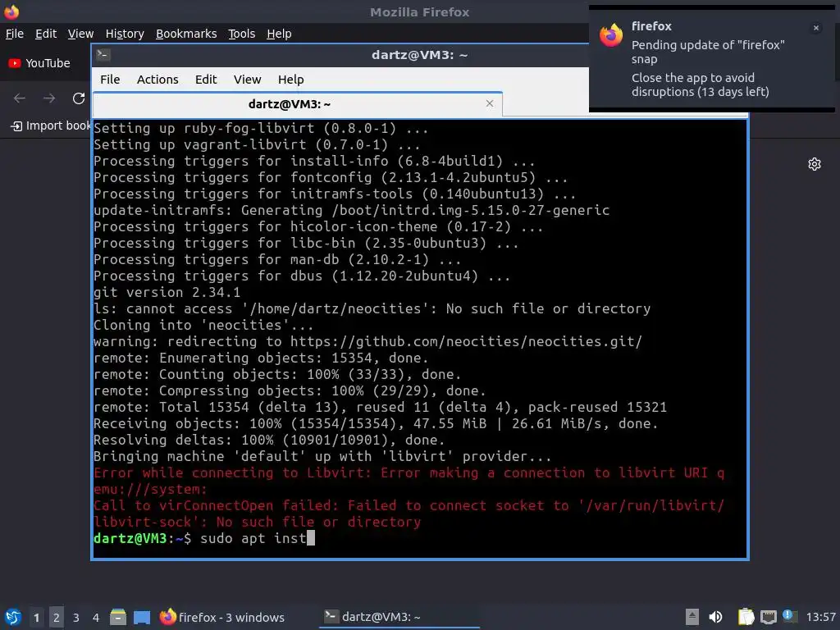Click the Firefox logo in the window title bar

[11, 11]
